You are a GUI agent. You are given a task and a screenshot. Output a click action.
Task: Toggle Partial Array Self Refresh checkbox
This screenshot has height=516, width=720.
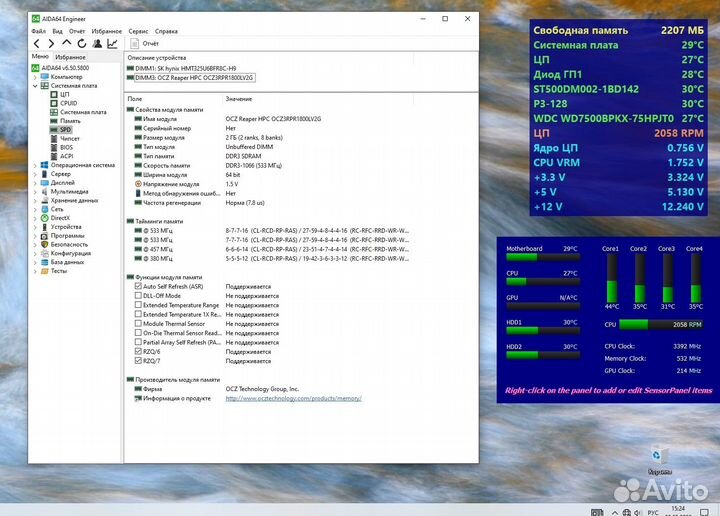tap(138, 342)
